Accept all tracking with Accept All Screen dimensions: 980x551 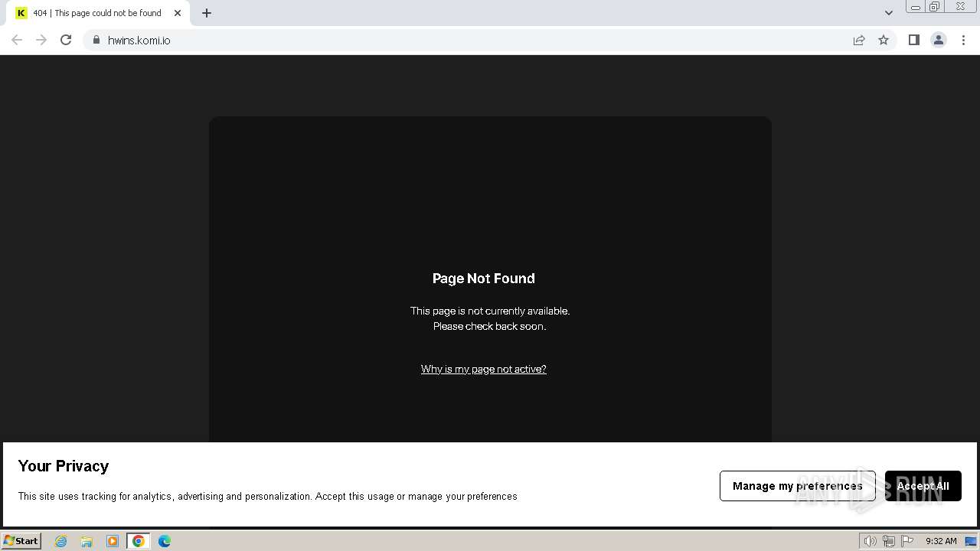923,486
